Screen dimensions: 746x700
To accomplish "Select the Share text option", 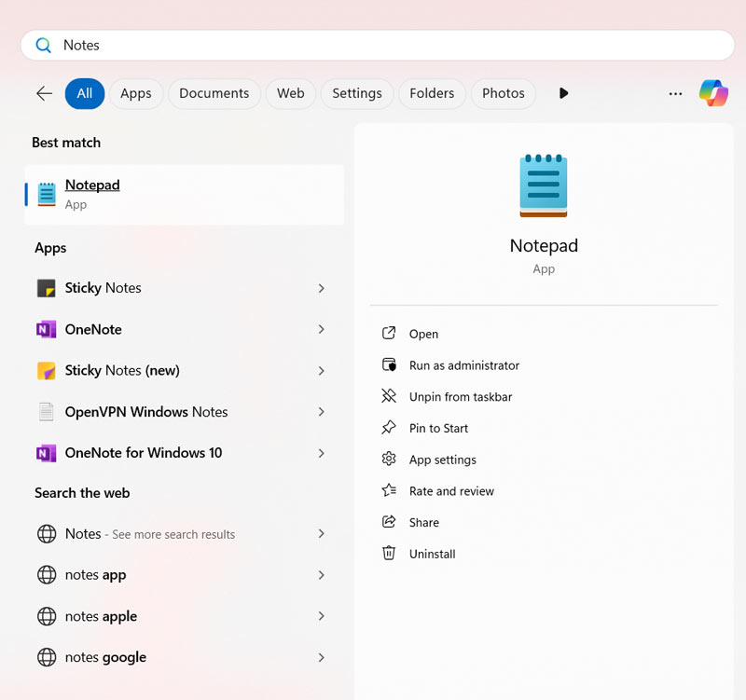I will (424, 522).
